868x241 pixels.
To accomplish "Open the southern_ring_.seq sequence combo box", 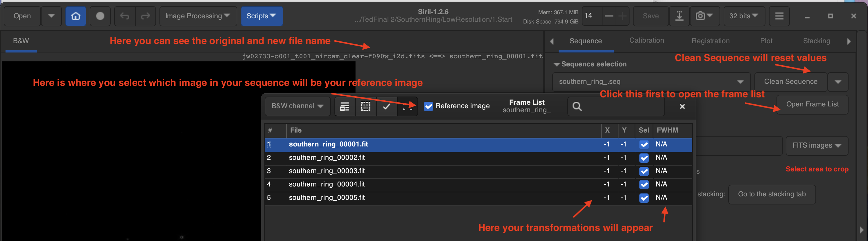I will point(651,82).
